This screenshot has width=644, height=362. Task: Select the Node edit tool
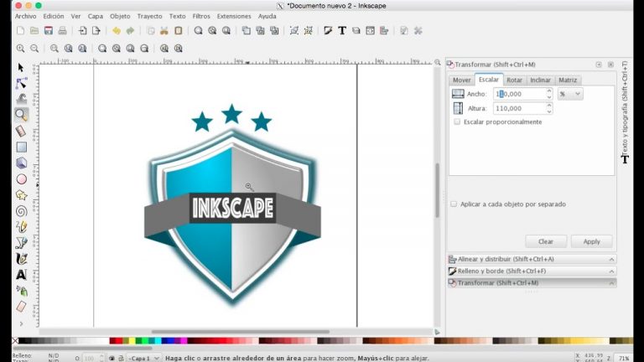(x=21, y=83)
